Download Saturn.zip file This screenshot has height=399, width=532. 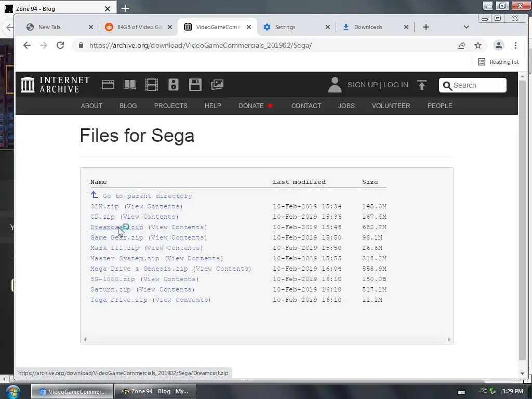[x=111, y=289]
